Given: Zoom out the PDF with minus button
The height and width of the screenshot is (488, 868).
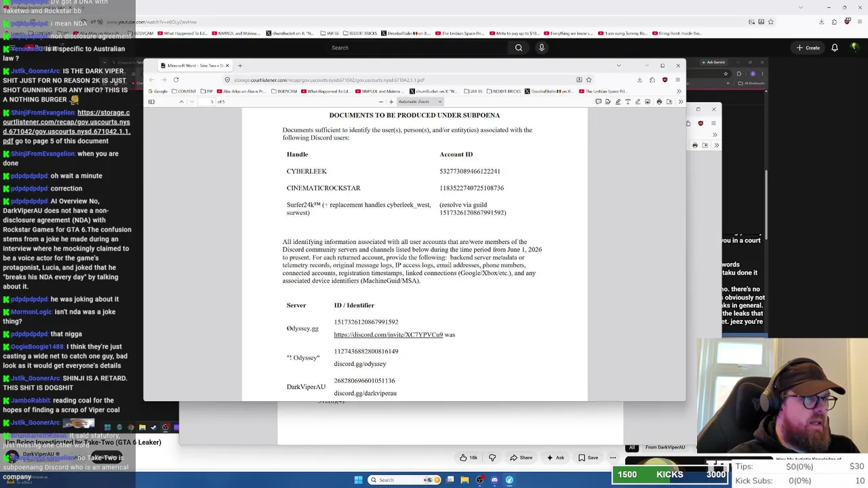Looking at the screenshot, I should [381, 102].
